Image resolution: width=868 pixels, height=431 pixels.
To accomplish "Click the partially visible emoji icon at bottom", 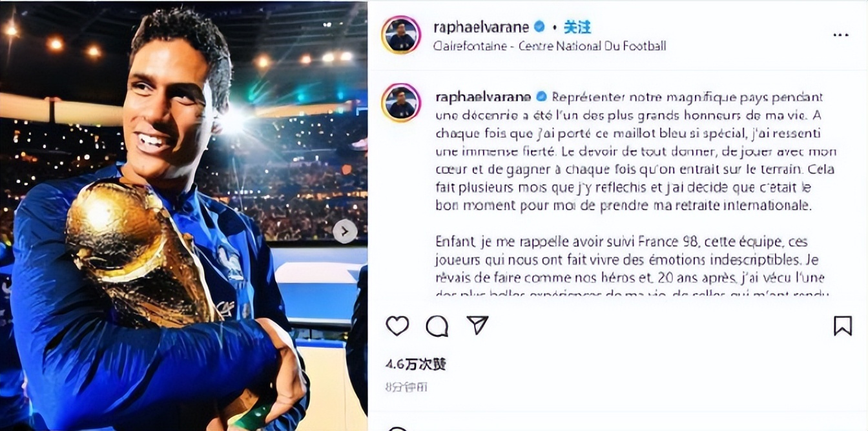I will click(x=397, y=428).
